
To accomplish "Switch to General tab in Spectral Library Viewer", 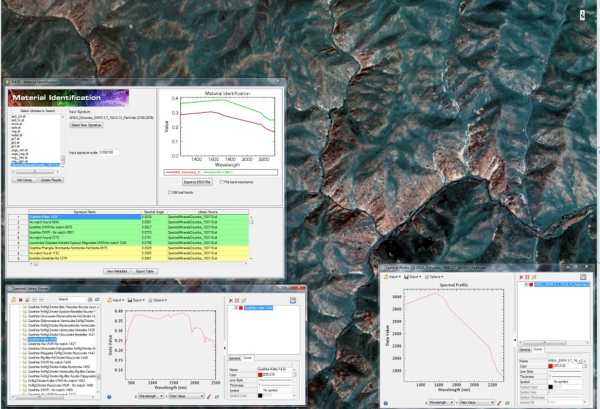I will click(234, 358).
